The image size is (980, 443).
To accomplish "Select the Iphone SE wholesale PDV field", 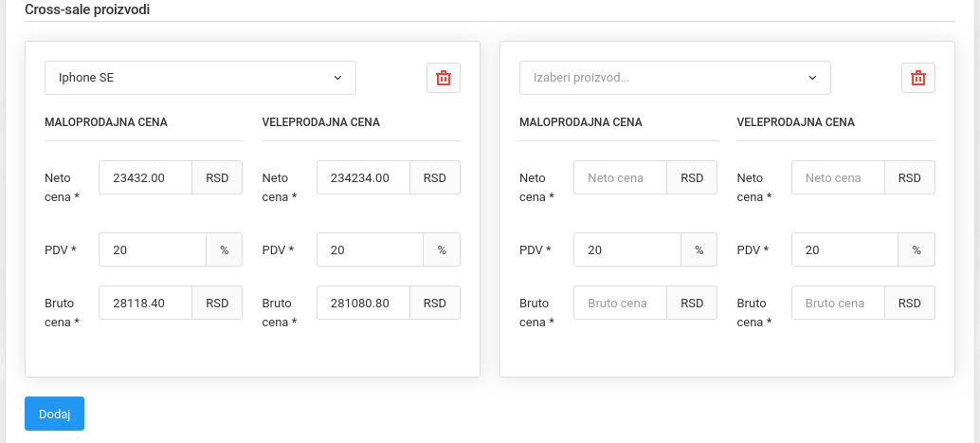I will click(x=370, y=250).
